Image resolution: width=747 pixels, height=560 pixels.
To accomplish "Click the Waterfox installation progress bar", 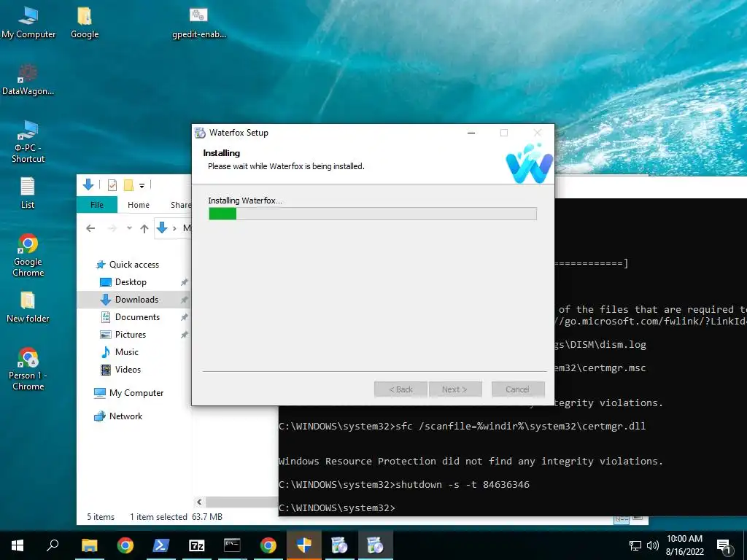I will (x=373, y=214).
